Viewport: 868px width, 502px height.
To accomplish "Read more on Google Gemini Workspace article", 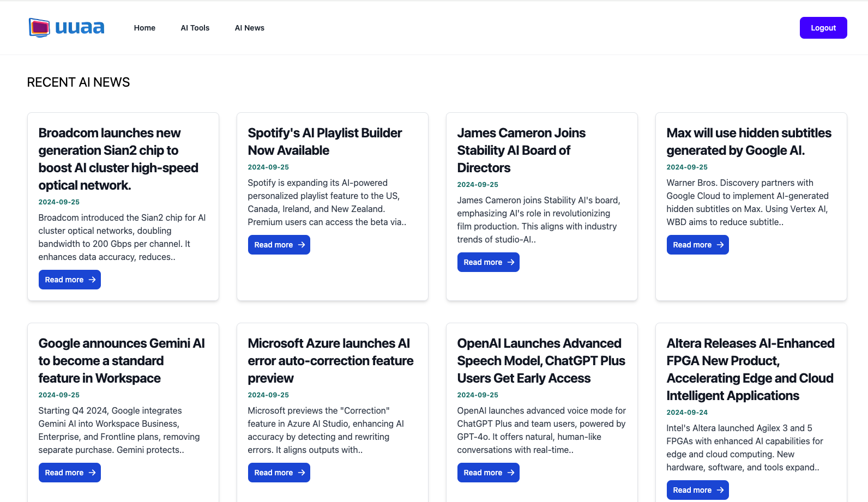I will 70,473.
